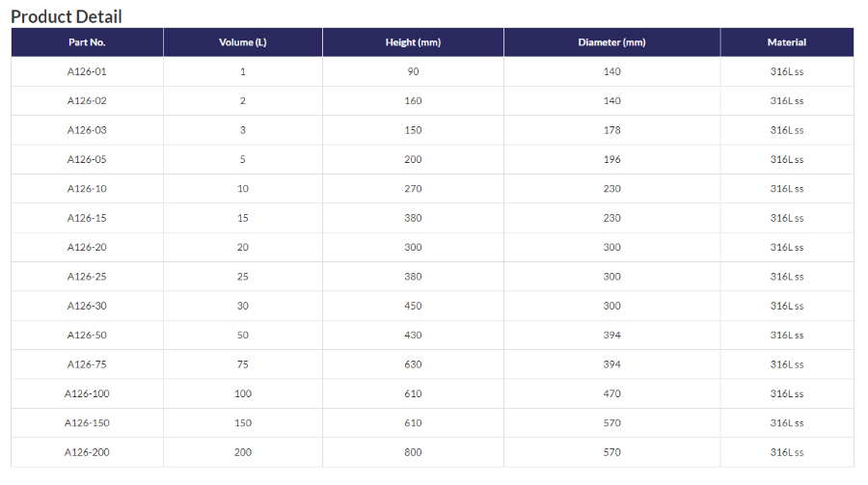Click the Part No. column header
Screen dimensions: 868x485
point(87,42)
